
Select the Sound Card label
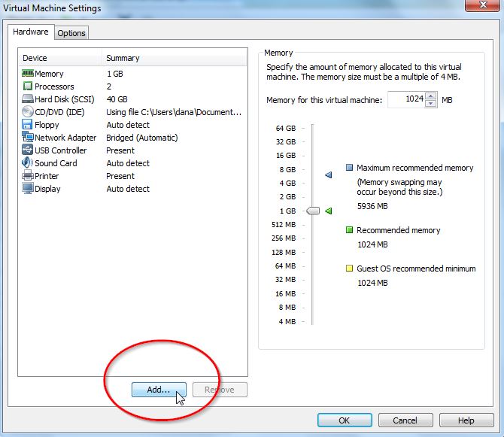pos(56,163)
